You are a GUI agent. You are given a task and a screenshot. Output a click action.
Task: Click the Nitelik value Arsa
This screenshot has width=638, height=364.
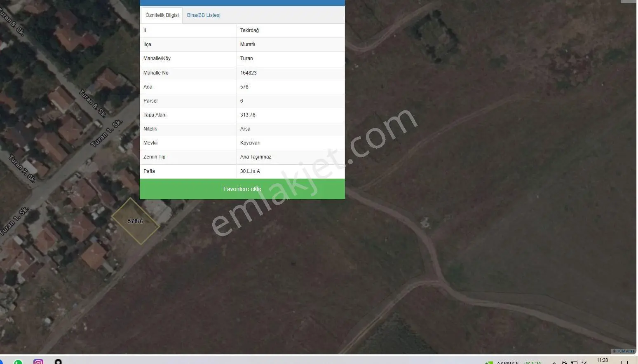click(245, 129)
